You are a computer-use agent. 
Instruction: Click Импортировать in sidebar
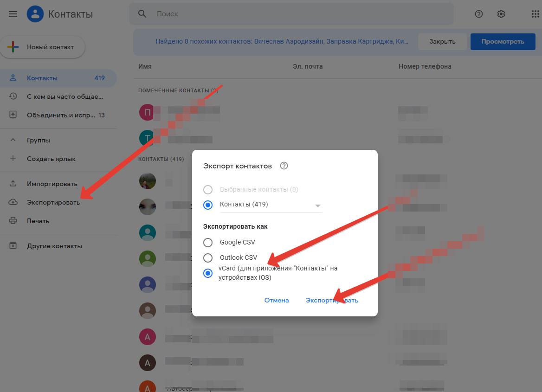point(58,184)
